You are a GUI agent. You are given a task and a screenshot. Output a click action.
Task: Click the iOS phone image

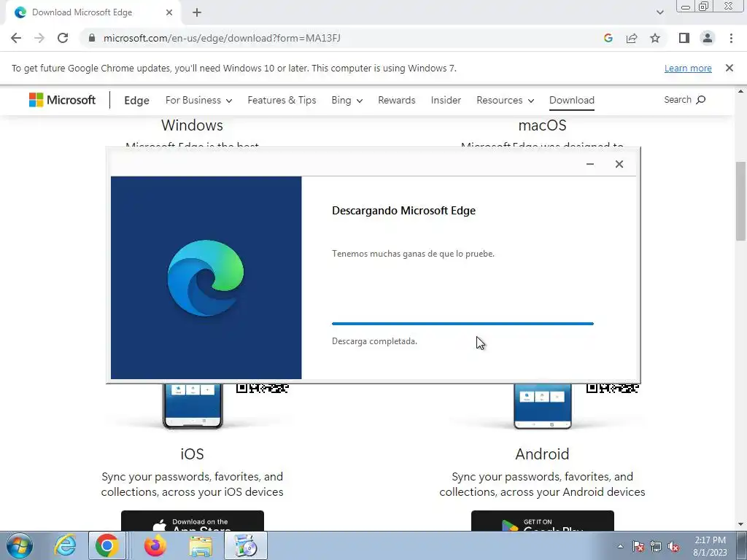pyautogui.click(x=193, y=405)
